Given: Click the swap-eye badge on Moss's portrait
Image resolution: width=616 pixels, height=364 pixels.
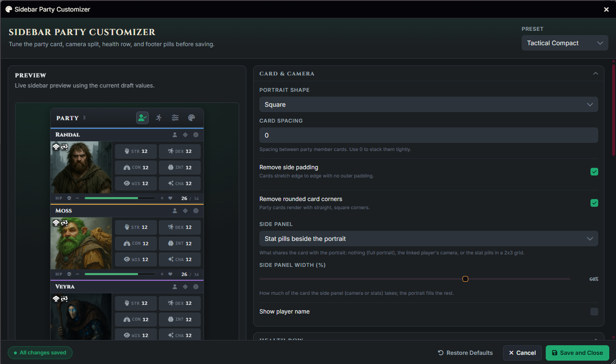Looking at the screenshot, I should click(x=64, y=223).
